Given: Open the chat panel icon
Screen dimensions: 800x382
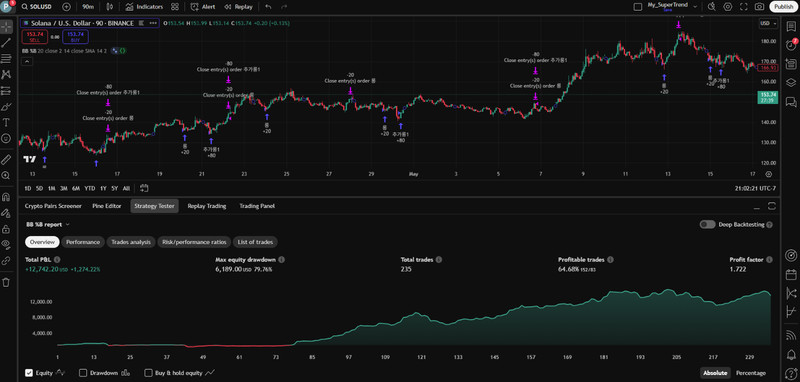Looking at the screenshot, I should (791, 101).
